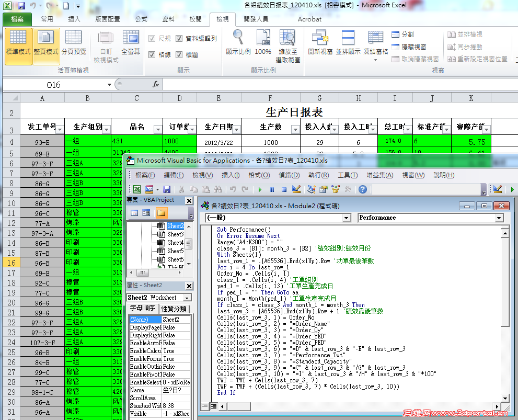Open the Undo icon in VBA toolbar
The height and width of the screenshot is (420, 518).
coord(234,190)
